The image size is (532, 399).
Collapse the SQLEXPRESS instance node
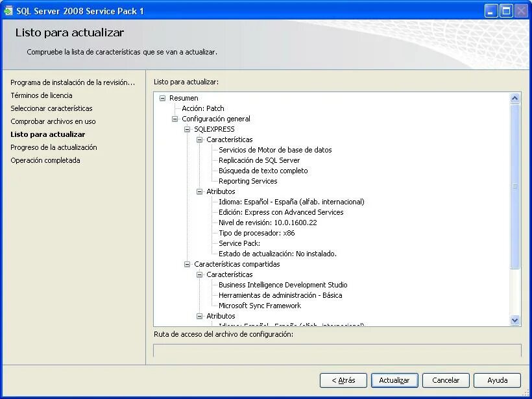(187, 129)
